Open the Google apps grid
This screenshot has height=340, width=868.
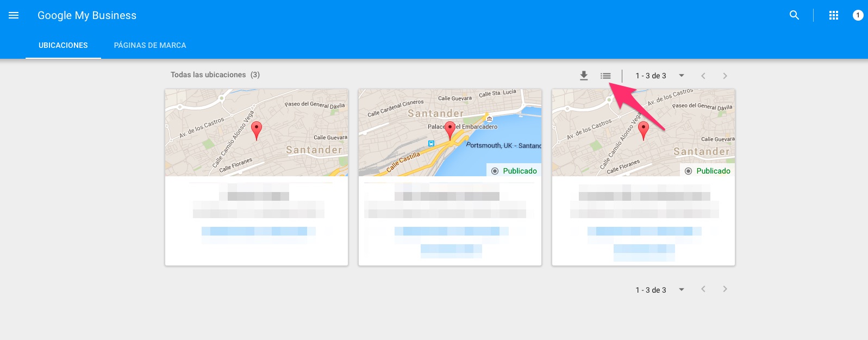(834, 15)
